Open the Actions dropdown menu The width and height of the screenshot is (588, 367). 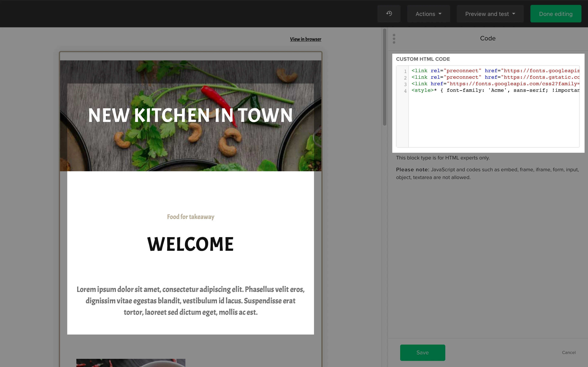428,14
